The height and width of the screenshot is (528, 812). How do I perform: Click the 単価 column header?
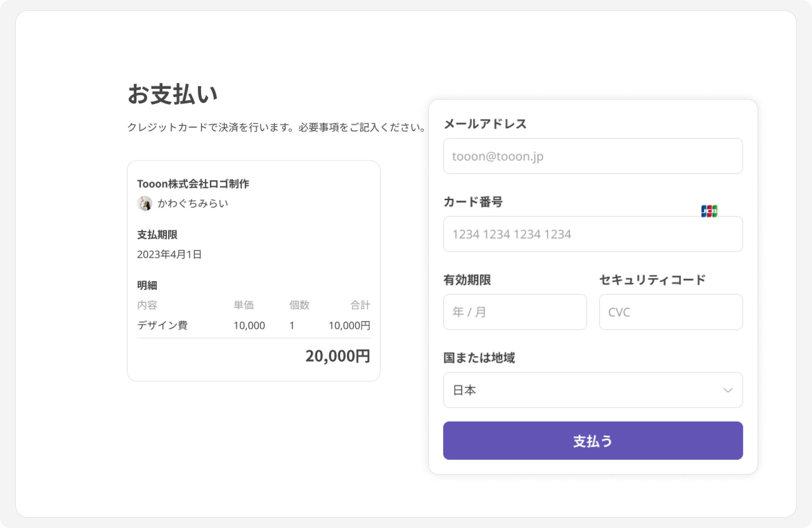[x=243, y=305]
